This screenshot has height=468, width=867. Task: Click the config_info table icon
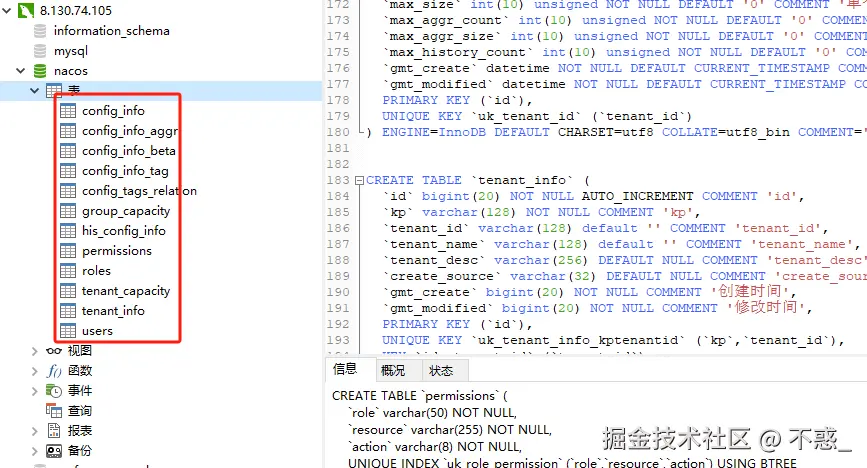tap(68, 111)
